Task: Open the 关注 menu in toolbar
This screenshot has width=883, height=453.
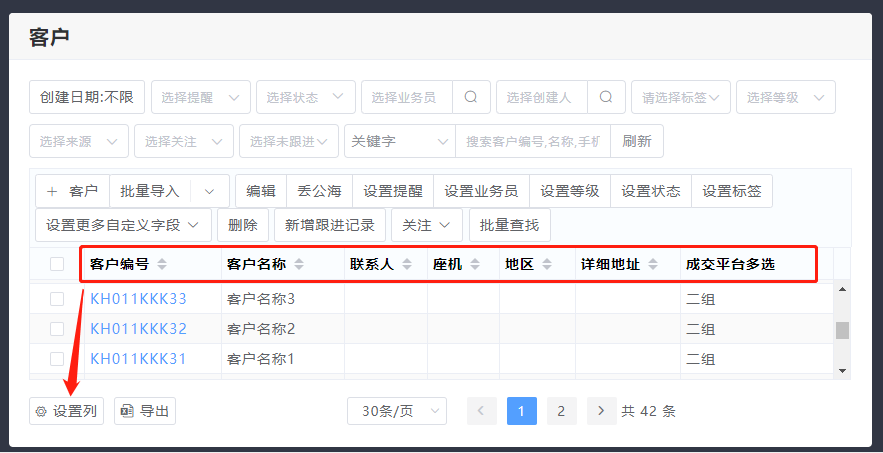Action: [426, 225]
